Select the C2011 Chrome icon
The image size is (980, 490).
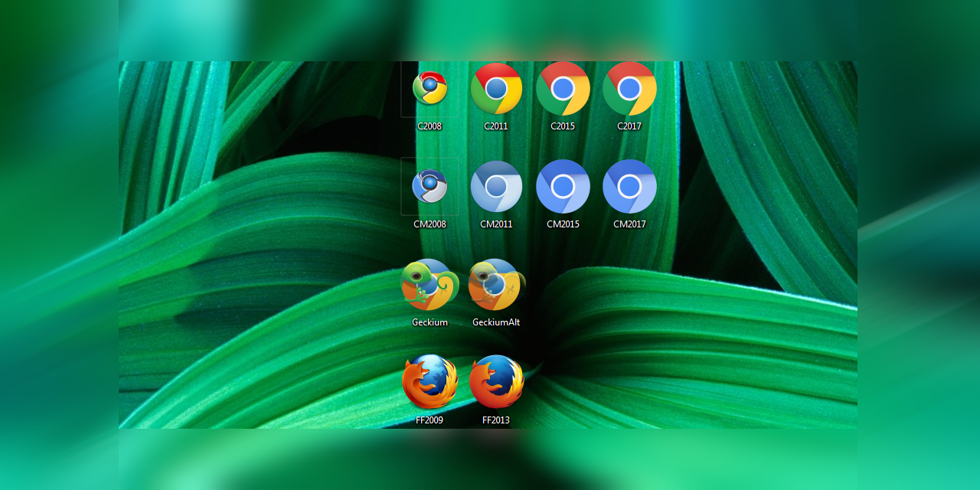pos(495,88)
